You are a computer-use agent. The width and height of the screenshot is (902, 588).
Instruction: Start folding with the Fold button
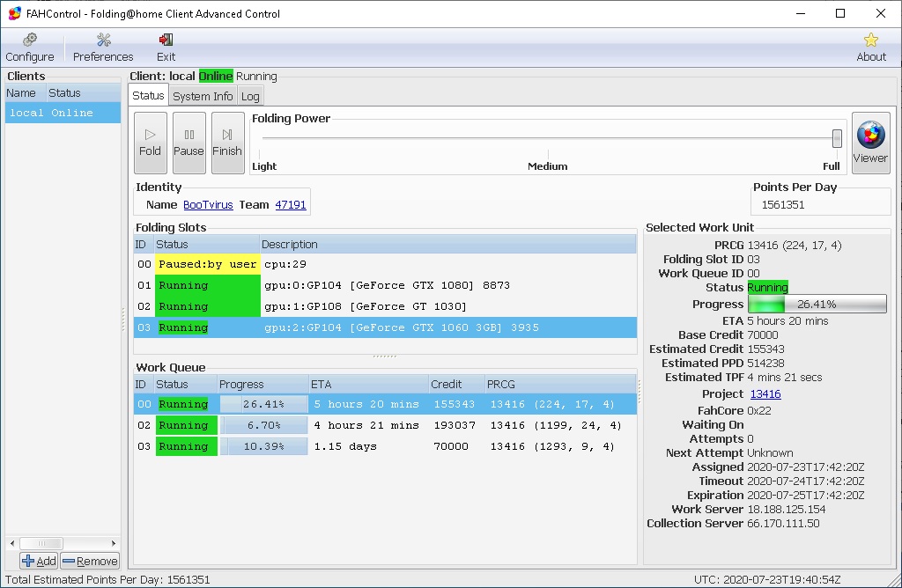click(150, 143)
